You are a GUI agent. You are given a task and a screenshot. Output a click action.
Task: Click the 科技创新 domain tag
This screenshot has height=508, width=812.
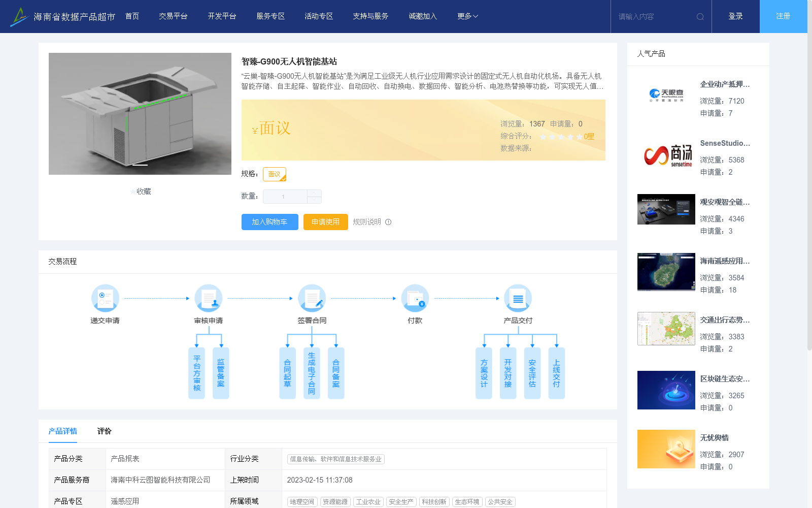pyautogui.click(x=434, y=502)
